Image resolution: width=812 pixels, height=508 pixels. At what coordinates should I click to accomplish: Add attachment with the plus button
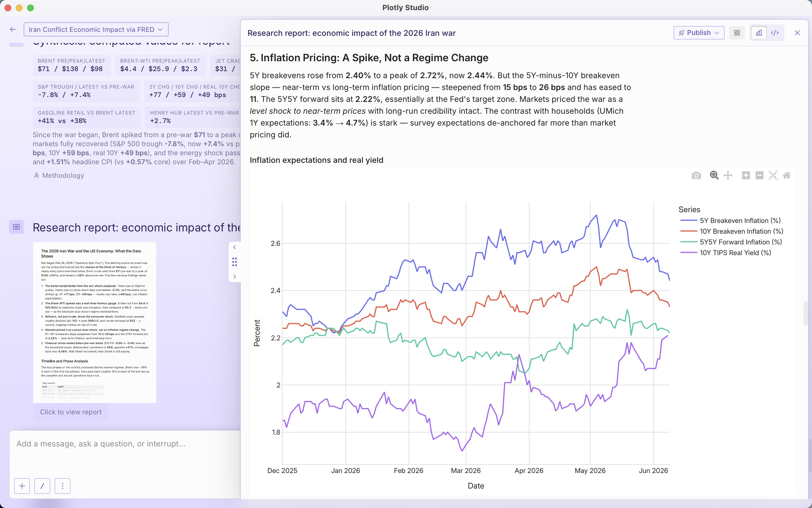[x=22, y=486]
